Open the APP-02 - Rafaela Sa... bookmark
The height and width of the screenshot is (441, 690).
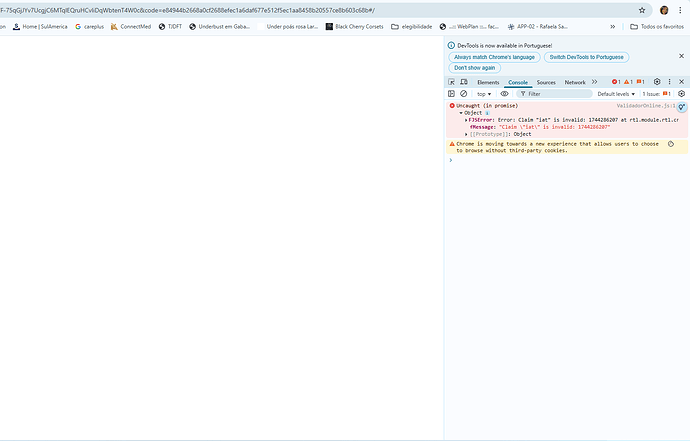pos(537,27)
